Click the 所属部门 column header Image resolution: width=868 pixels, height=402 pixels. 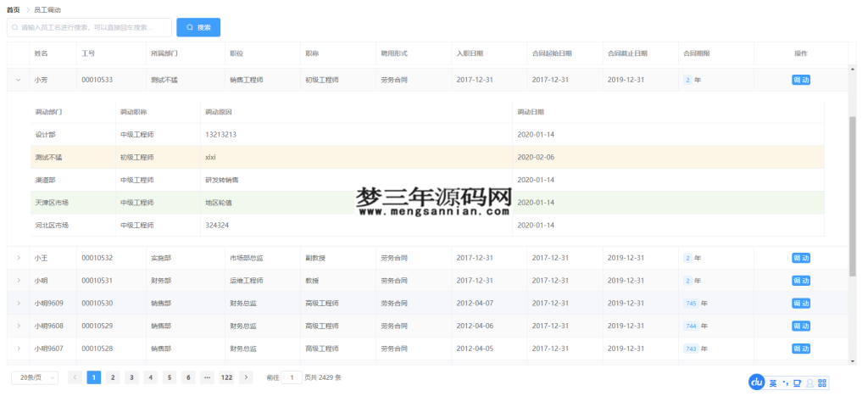[x=164, y=53]
